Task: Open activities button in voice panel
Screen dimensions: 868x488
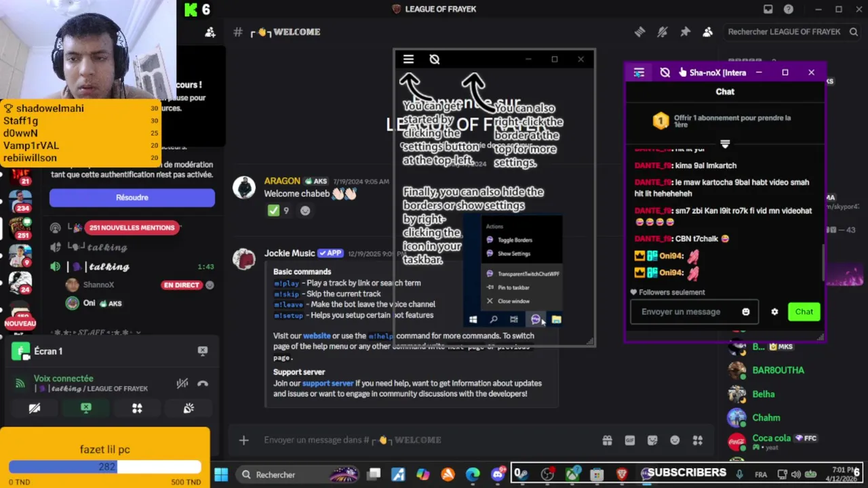Action: click(137, 408)
